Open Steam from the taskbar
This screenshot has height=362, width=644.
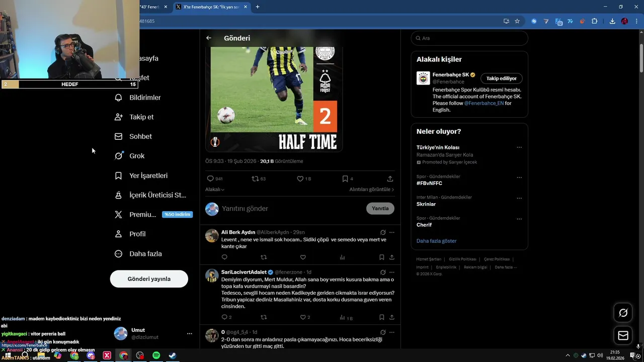(x=172, y=355)
